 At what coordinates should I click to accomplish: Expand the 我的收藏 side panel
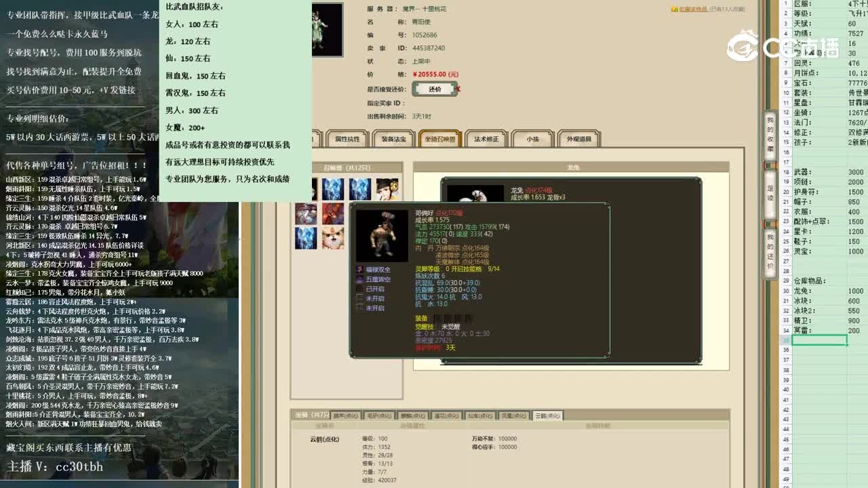pos(770,136)
